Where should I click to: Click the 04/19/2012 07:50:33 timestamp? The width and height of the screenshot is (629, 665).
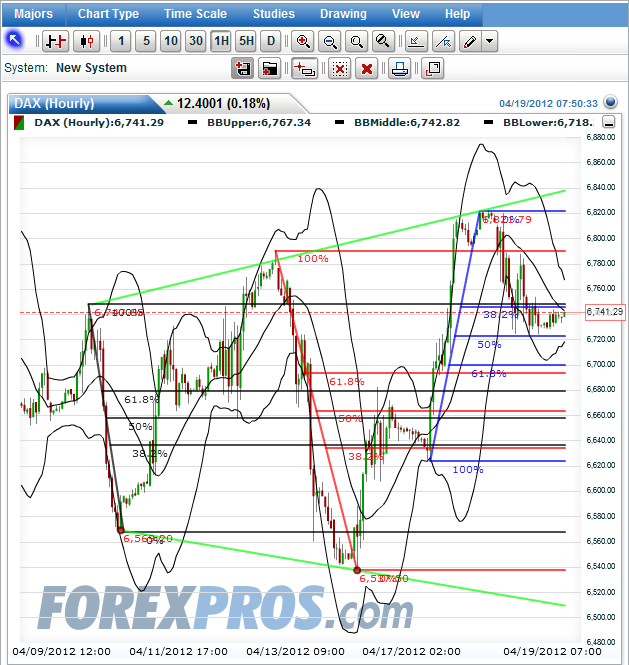[548, 103]
